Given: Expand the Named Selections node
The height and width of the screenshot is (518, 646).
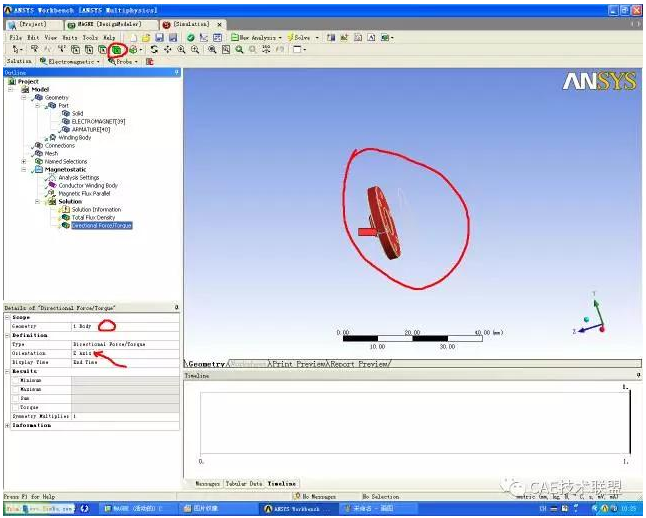Looking at the screenshot, I should coord(24,162).
